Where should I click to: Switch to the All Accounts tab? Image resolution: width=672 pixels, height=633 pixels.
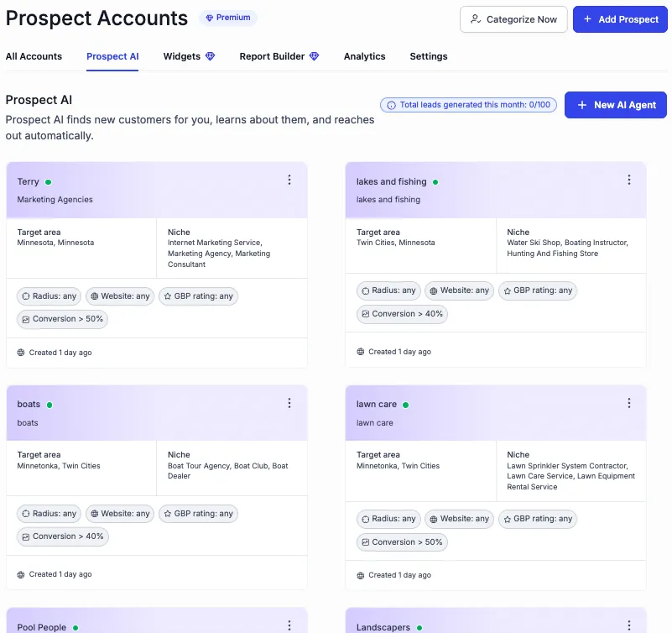point(34,56)
